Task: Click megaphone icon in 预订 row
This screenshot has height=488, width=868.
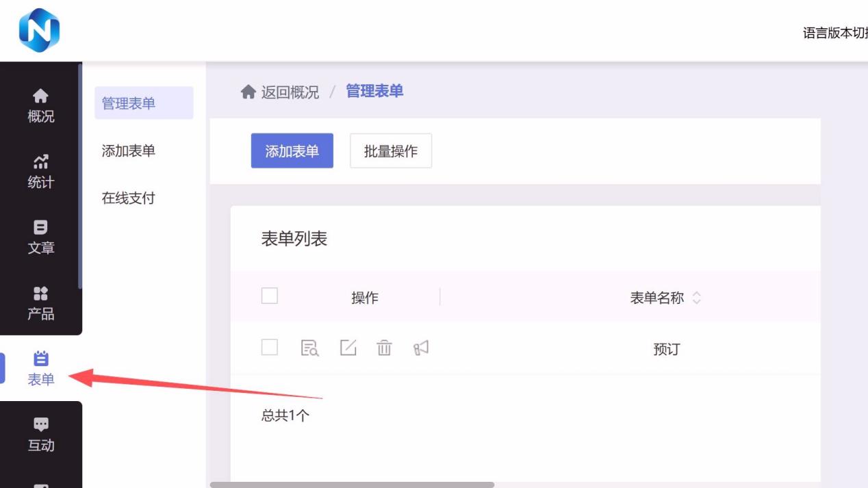Action: (421, 348)
